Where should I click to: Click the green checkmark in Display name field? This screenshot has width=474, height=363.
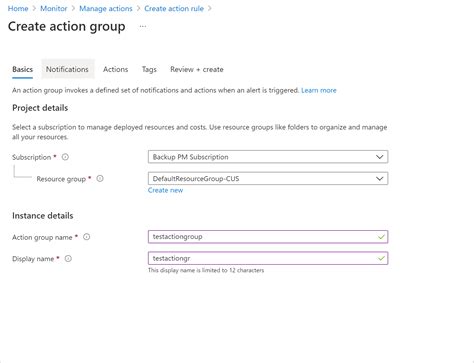381,258
